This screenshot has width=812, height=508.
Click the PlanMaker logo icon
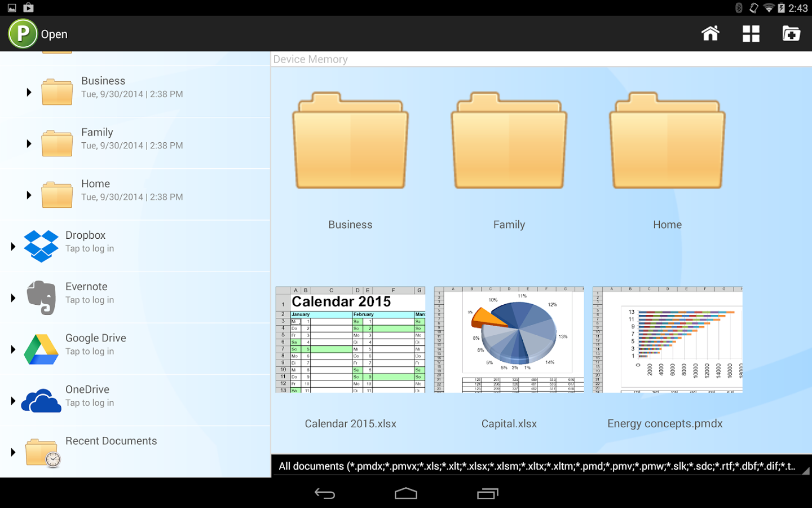click(x=22, y=33)
